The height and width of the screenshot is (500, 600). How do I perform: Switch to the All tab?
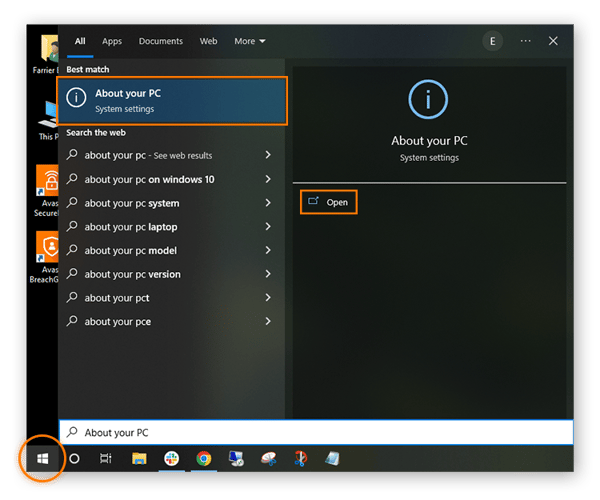tap(80, 41)
